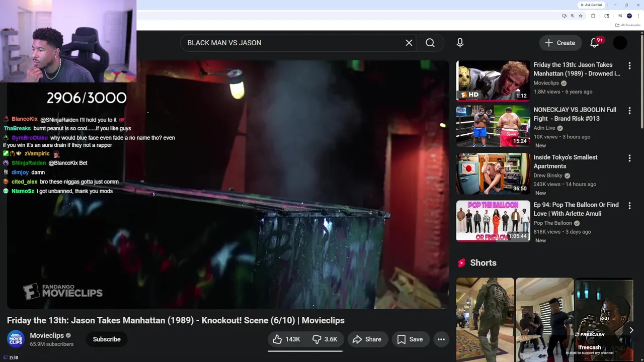Open options for Pop The Balloon Ep 94

pos(629,206)
